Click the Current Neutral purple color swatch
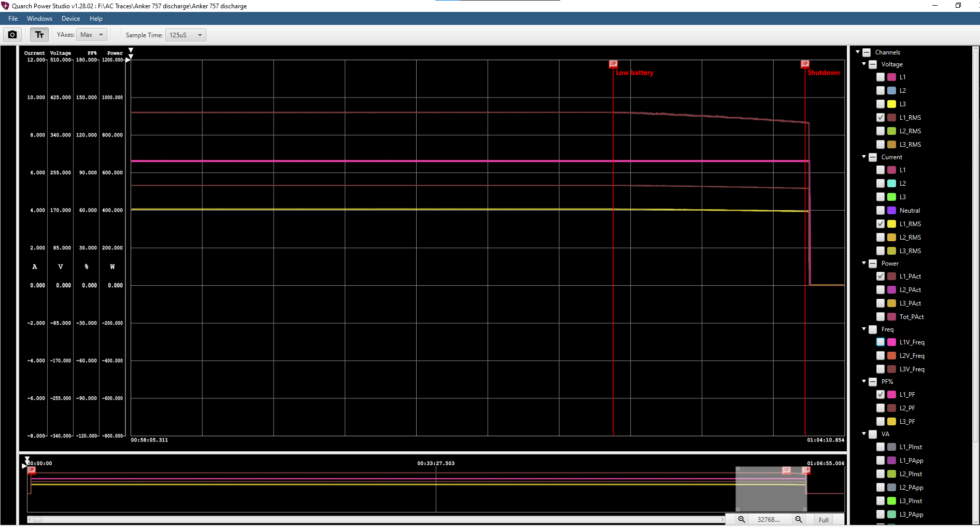Viewport: 980px width, 527px height. (x=891, y=210)
